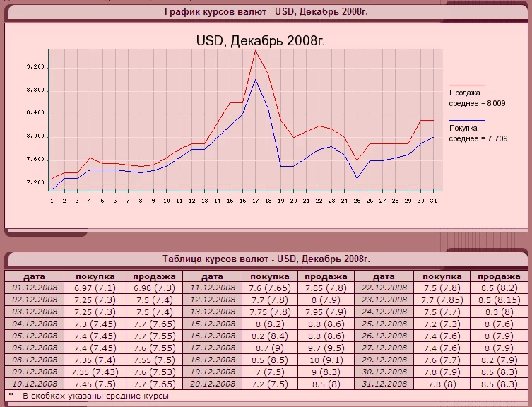
Task: Click the date cell 01.12.2008
Action: [35, 288]
